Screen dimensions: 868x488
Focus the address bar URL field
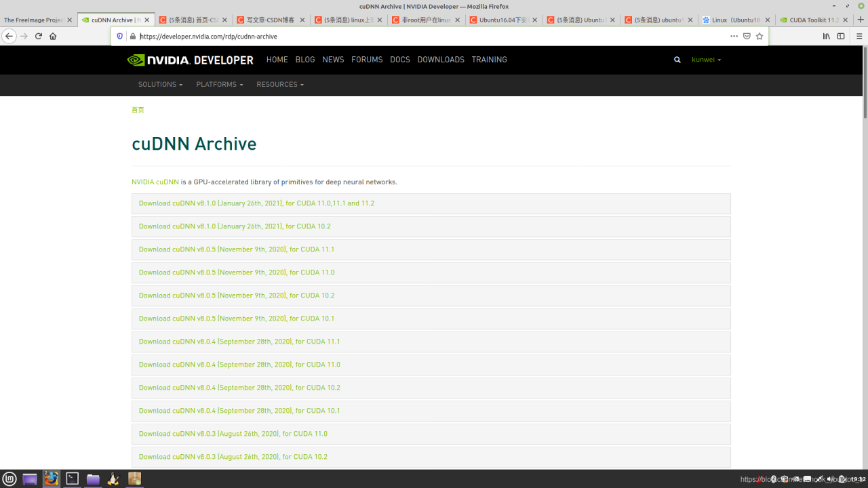431,37
